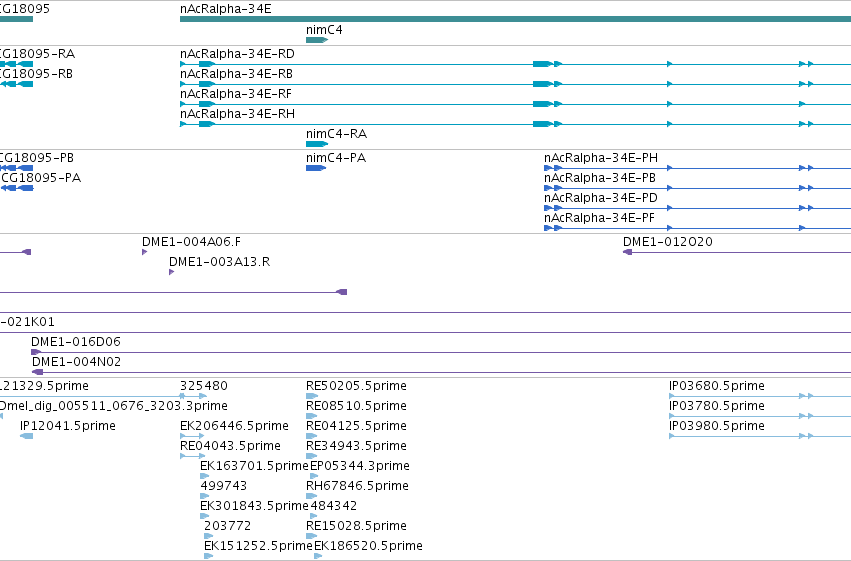Viewport: 851px width, 561px height.
Task: Select the DME1-012O20 clone label
Action: pyautogui.click(x=668, y=242)
